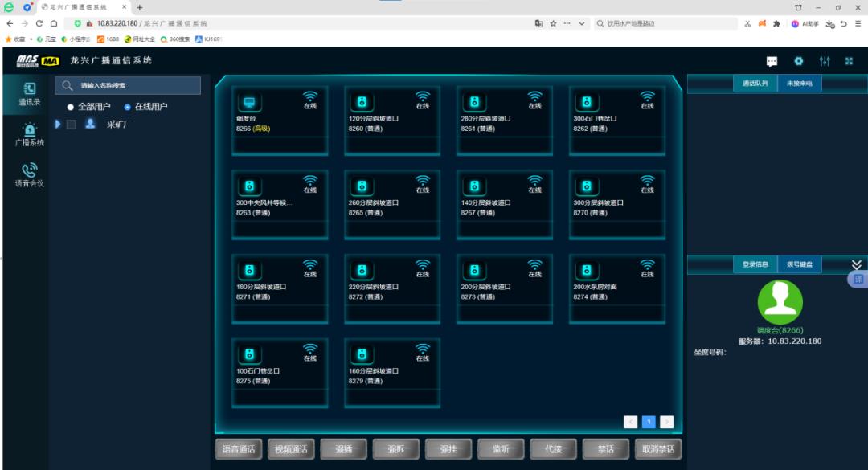Click the 强挂 force hang-up button

tap(448, 449)
